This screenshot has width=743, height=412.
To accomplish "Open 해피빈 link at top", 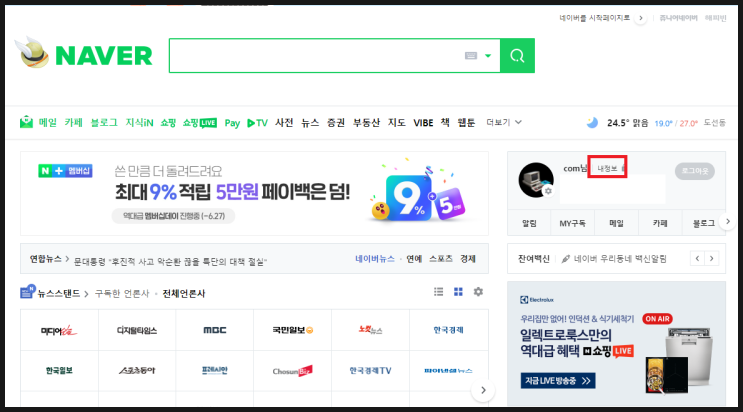I will (716, 18).
